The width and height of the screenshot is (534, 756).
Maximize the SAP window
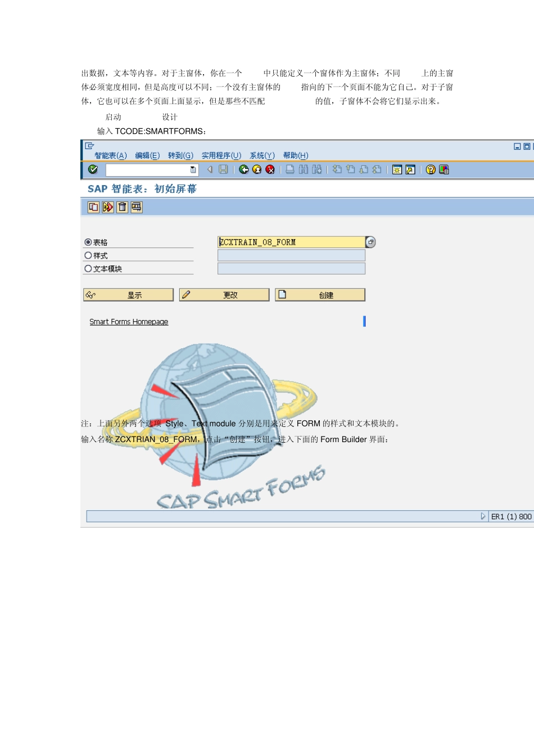tap(527, 146)
